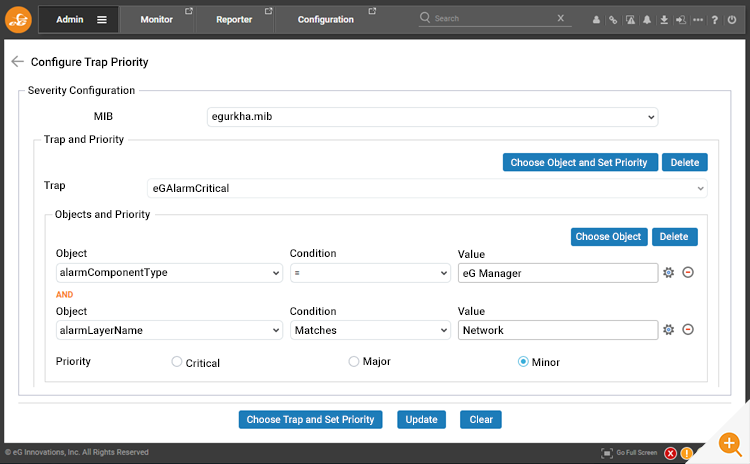
Task: Click the Go Full Screen link
Action: 637,453
